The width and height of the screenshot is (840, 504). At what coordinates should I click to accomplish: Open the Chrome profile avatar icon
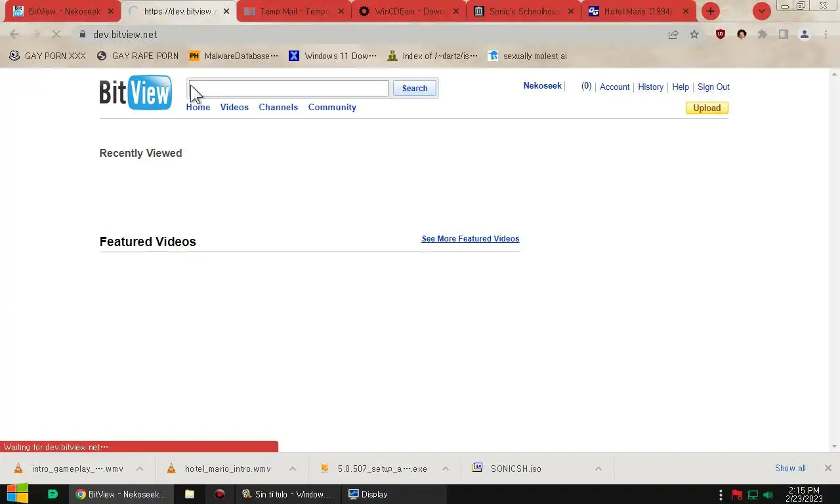(805, 34)
